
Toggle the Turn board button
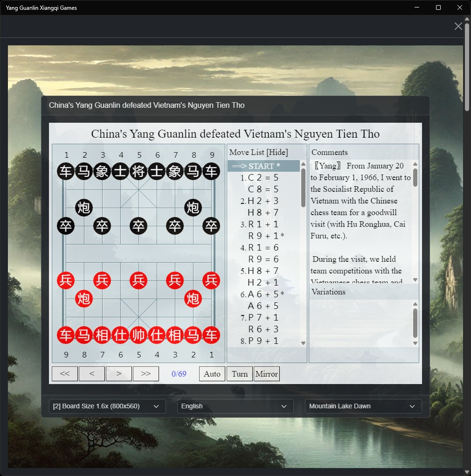click(240, 374)
